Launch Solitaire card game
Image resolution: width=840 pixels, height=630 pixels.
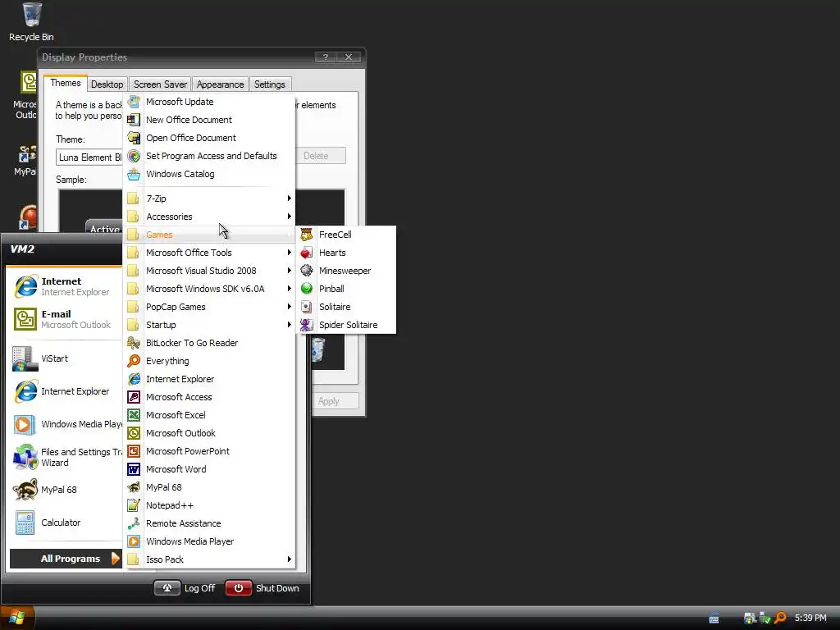coord(345,307)
